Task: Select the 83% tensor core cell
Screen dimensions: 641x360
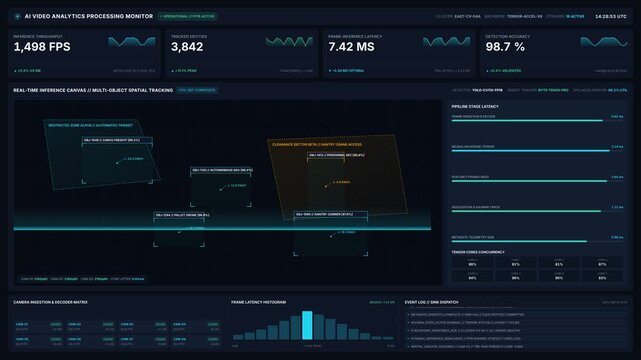Action: (x=602, y=276)
